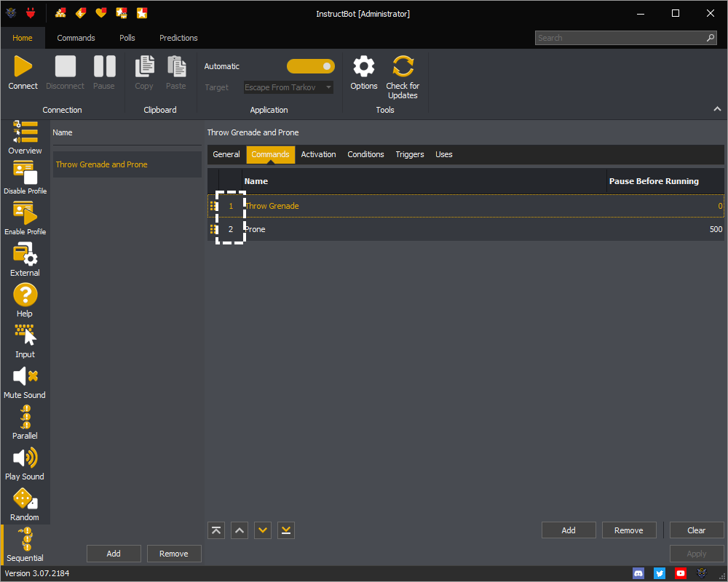Open the Polls ribbon tab

(127, 38)
